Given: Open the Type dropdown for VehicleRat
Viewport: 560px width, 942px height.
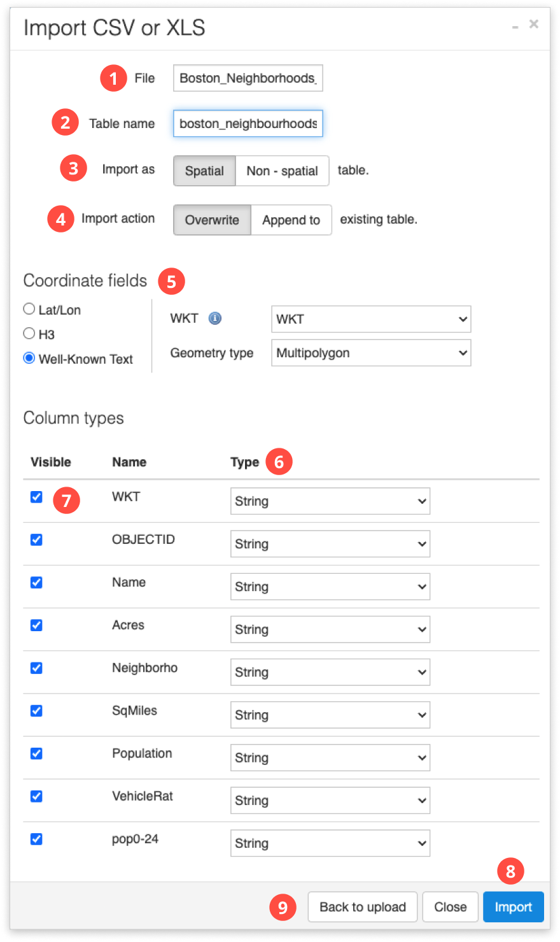Looking at the screenshot, I should (x=330, y=800).
